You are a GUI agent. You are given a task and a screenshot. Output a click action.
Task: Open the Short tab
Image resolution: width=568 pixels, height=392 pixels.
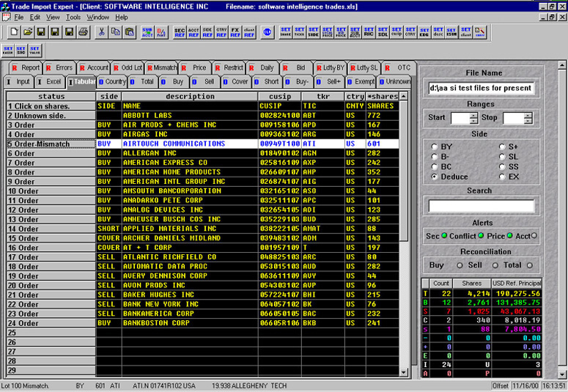(x=268, y=81)
